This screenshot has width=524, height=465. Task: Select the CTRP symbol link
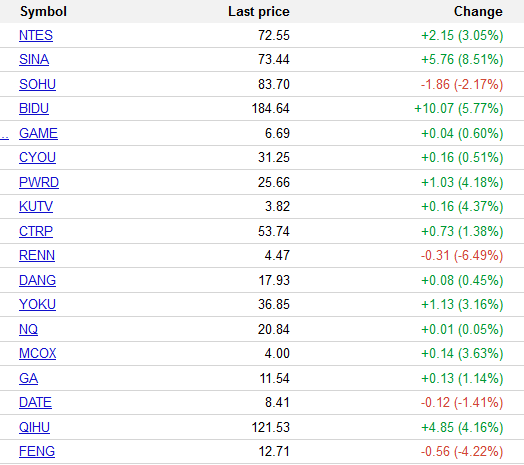[36, 231]
